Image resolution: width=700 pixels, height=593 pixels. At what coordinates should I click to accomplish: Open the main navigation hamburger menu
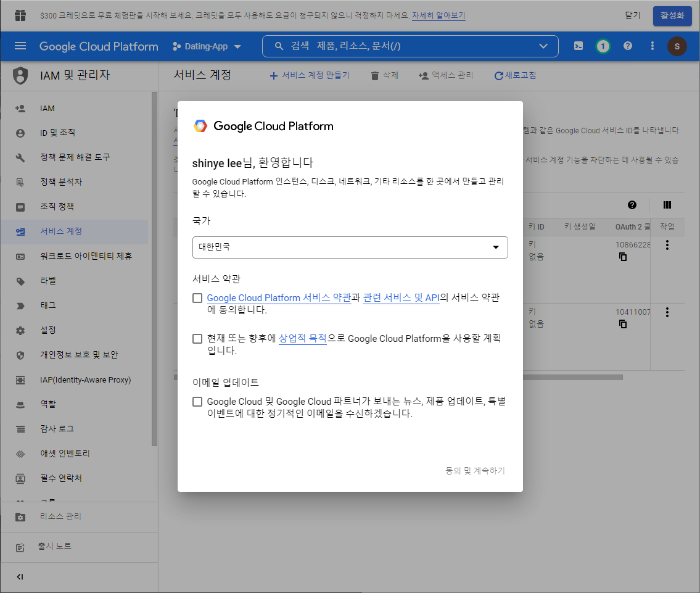pos(20,46)
